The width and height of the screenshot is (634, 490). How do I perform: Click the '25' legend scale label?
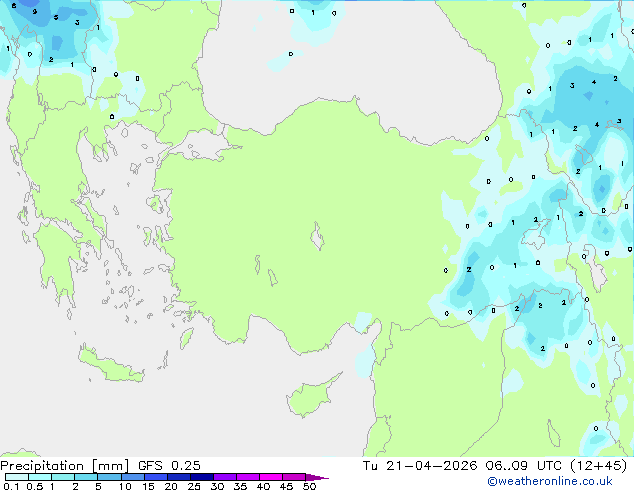click(194, 486)
